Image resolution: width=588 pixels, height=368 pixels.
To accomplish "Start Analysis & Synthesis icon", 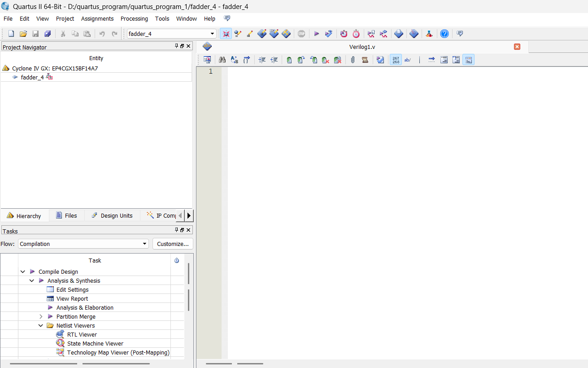I will 329,34.
